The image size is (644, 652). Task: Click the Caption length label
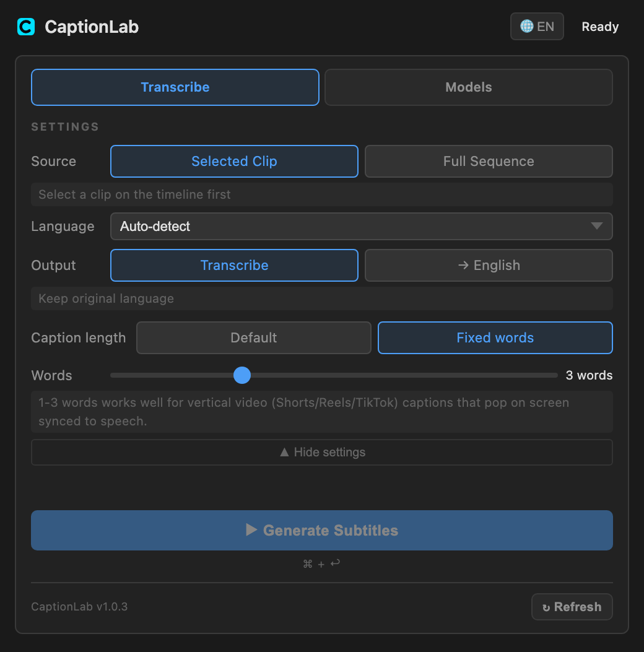(x=79, y=337)
